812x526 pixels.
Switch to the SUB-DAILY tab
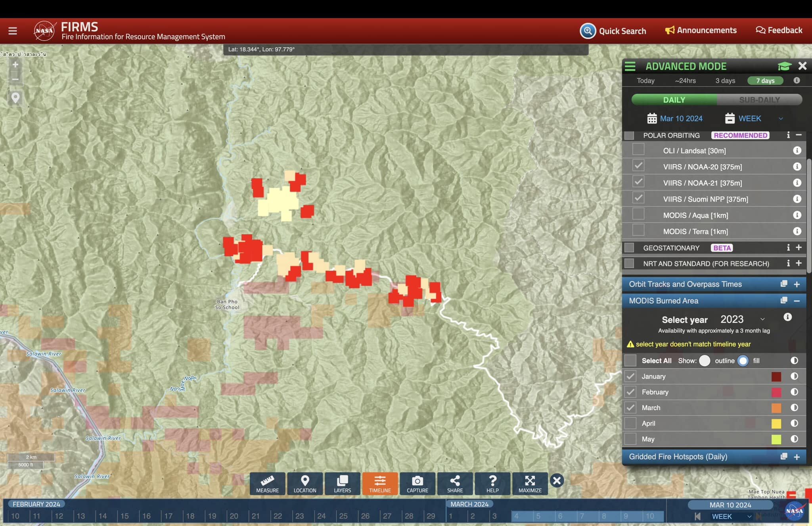[759, 100]
